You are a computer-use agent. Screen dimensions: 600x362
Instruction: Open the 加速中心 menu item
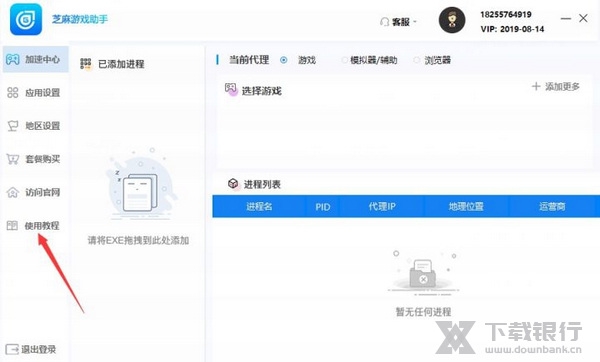click(36, 59)
